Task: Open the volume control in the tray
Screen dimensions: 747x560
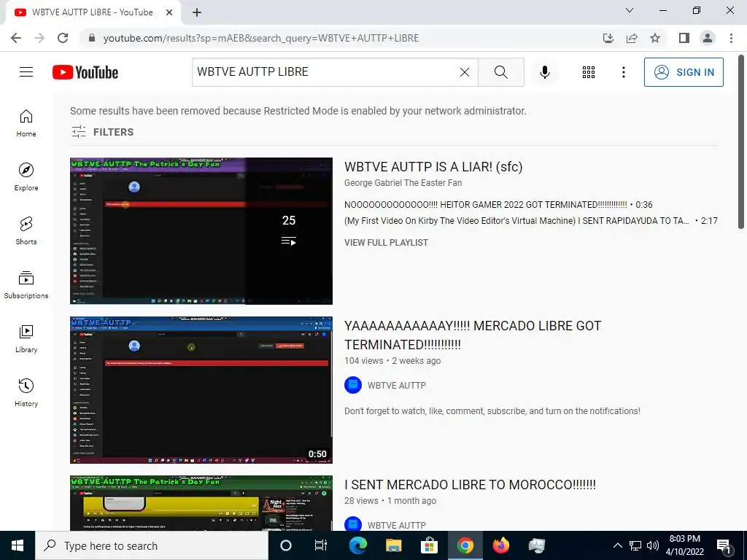Action: [653, 545]
